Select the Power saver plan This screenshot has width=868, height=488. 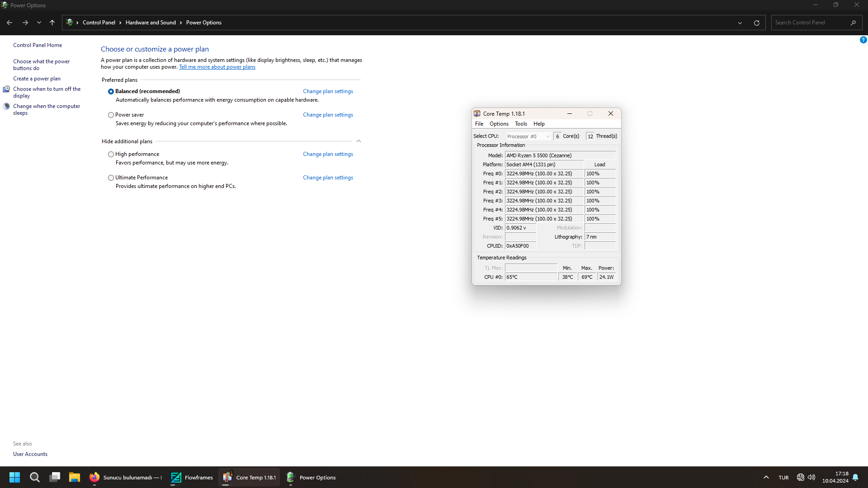pos(111,115)
